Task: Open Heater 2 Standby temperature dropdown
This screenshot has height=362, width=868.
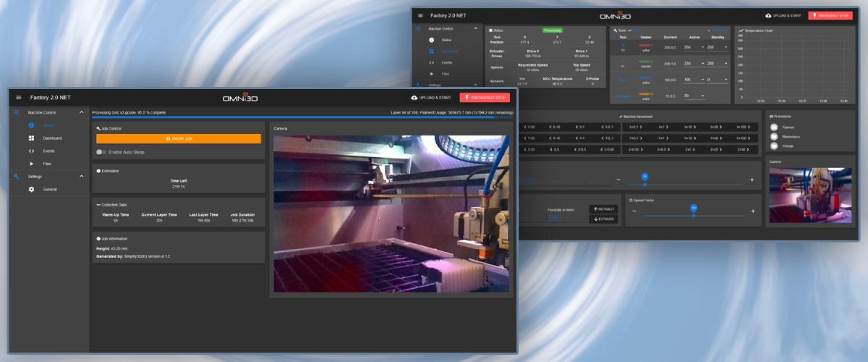Action: (718, 63)
